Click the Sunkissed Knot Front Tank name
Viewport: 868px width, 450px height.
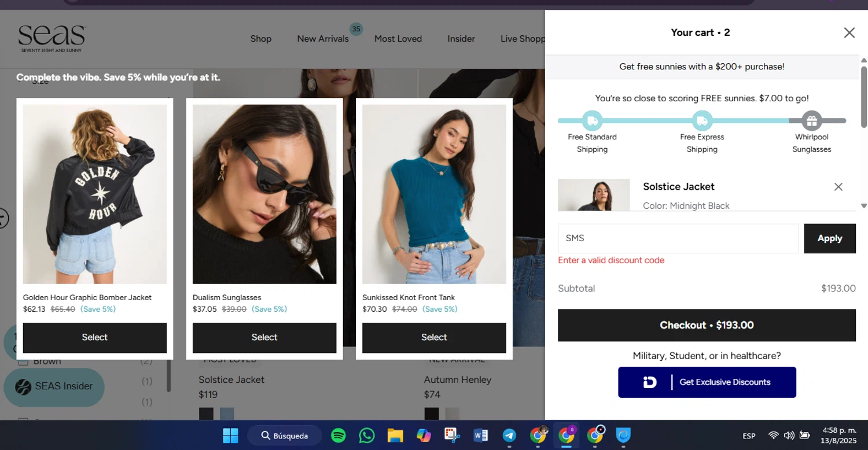[x=409, y=297]
